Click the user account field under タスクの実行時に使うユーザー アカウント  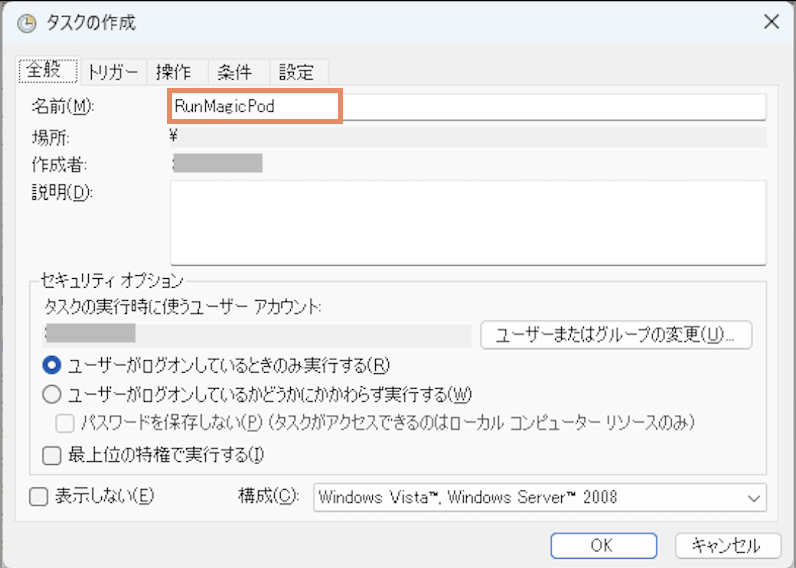click(258, 336)
